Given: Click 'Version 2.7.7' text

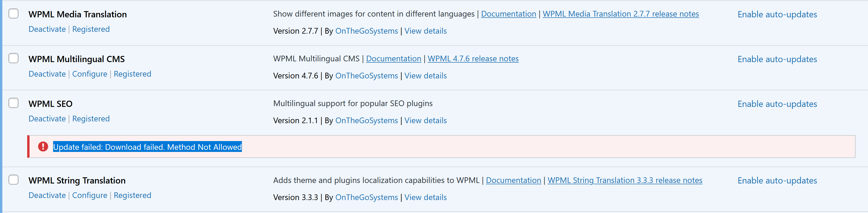Looking at the screenshot, I should coord(296,31).
